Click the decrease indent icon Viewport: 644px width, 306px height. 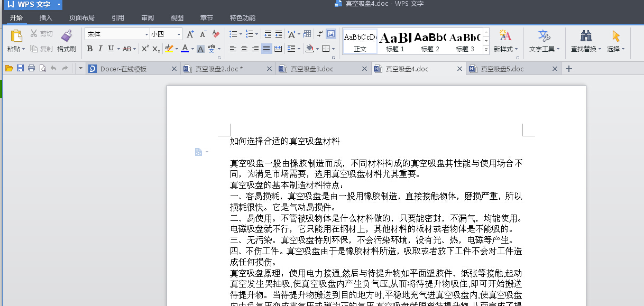tap(268, 34)
